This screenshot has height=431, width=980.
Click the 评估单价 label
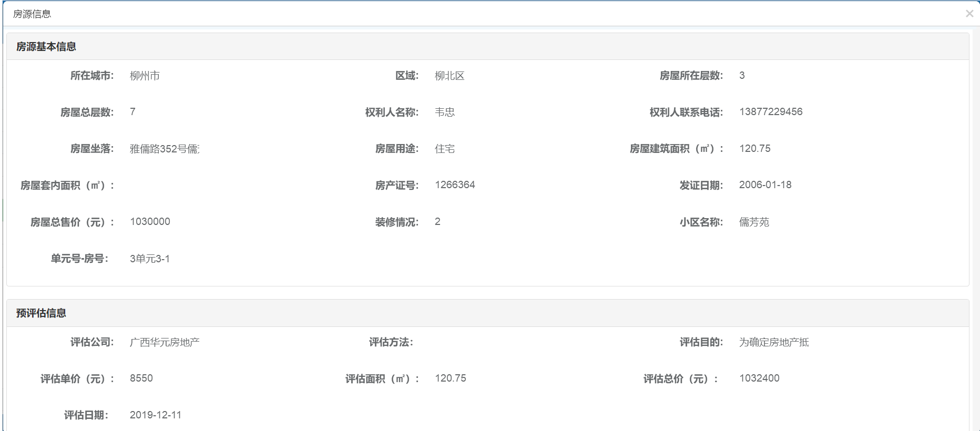[x=77, y=379]
